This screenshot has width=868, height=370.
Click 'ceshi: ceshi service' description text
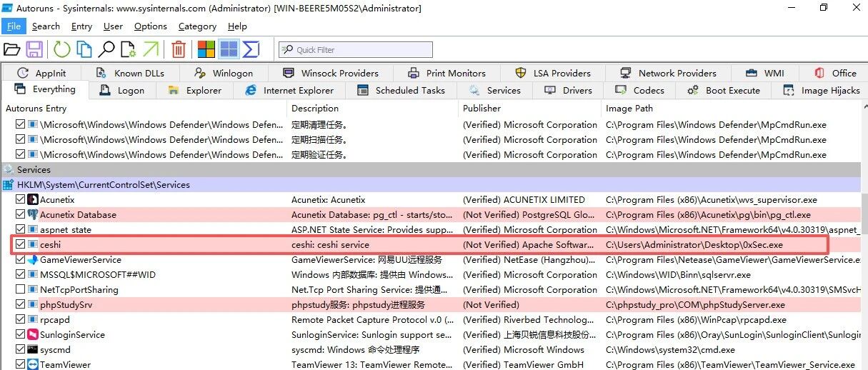coord(330,245)
